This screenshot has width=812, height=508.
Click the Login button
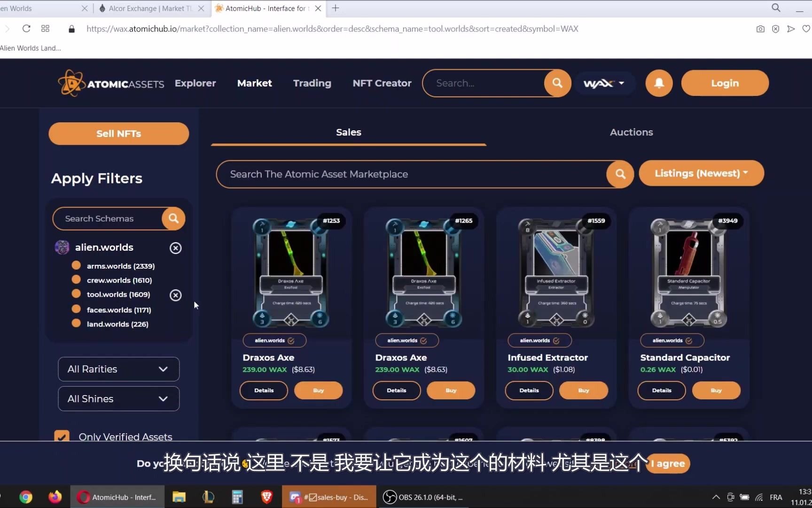coord(725,83)
